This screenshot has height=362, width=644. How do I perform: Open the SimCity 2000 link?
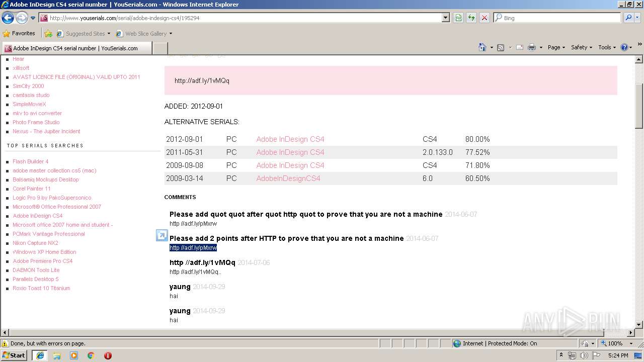coord(28,86)
